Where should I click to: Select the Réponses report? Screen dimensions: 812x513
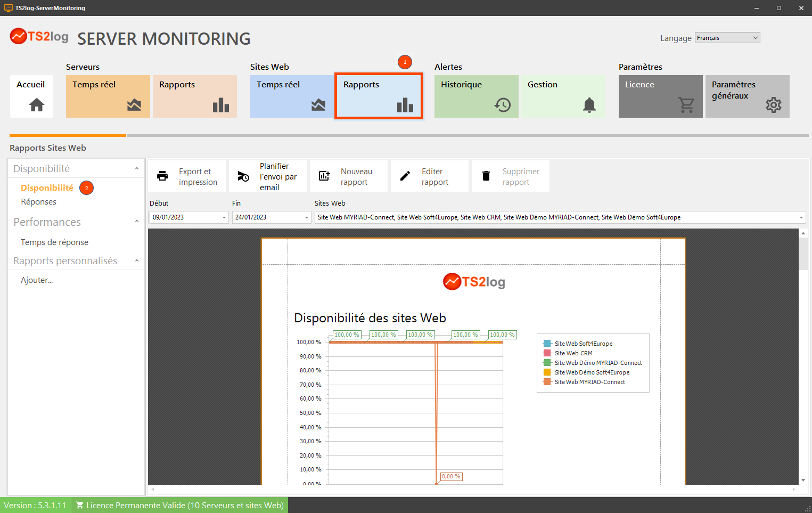[38, 202]
